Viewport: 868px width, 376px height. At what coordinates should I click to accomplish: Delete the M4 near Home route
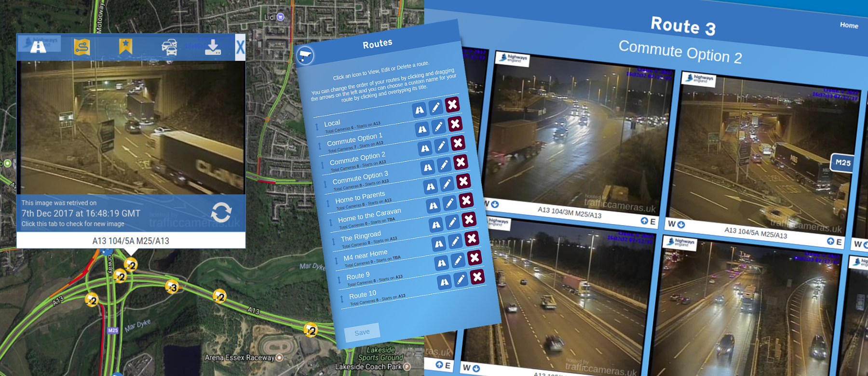472,238
